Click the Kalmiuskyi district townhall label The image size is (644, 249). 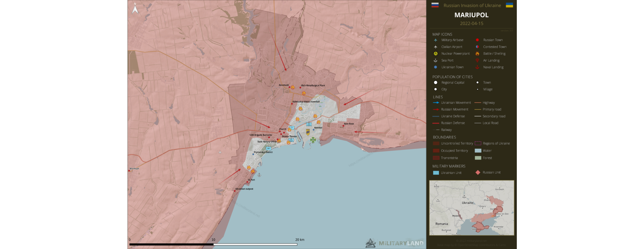(x=306, y=101)
